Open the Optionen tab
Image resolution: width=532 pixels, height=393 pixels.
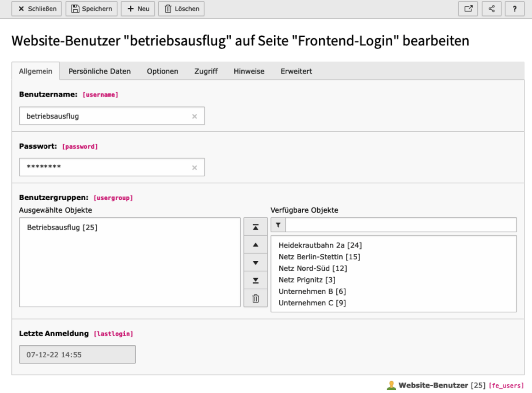[x=162, y=71]
